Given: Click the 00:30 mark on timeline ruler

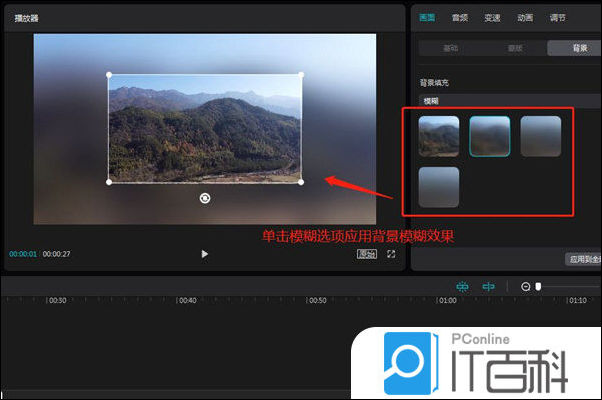Looking at the screenshot, I should click(x=57, y=300).
